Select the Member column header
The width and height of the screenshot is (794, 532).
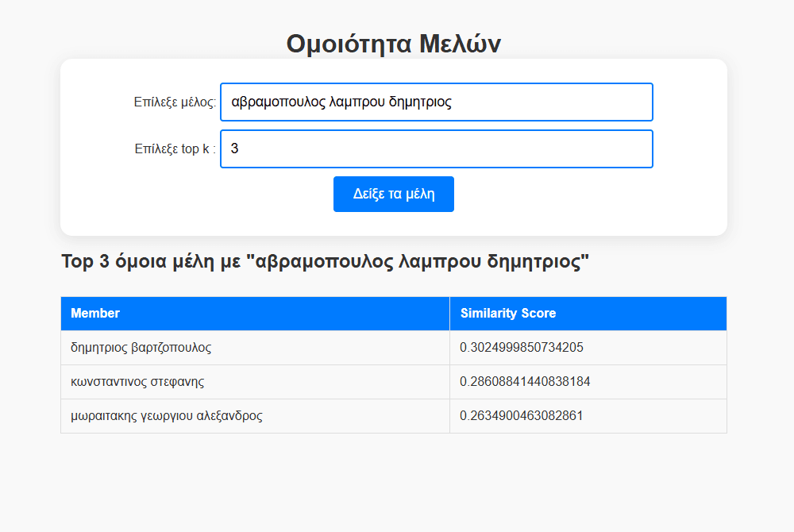(255, 314)
